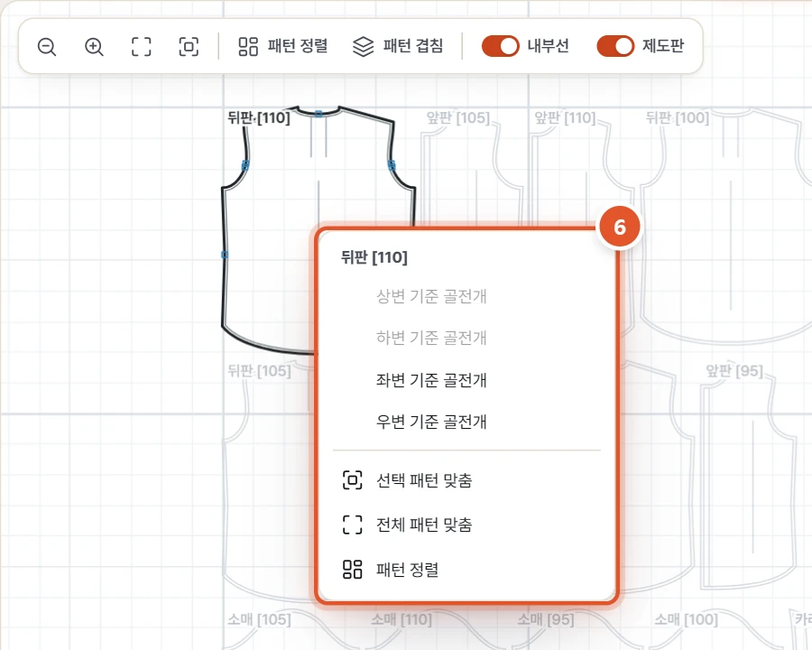Click the fit selected pattern toolbar icon
This screenshot has width=812, height=650.
[189, 47]
